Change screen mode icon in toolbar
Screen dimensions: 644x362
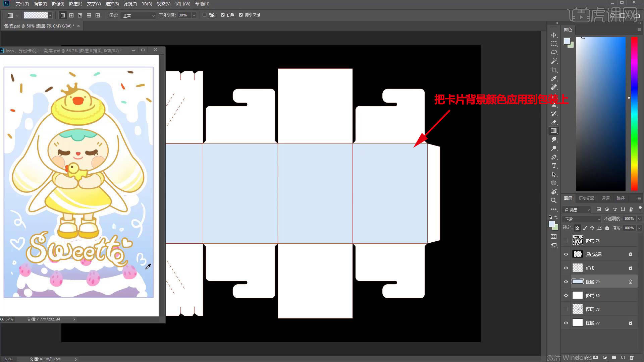[x=554, y=245]
